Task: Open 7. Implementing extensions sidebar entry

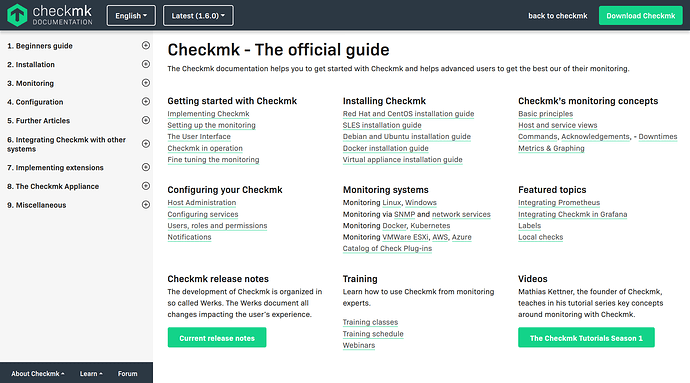Action: [55, 168]
